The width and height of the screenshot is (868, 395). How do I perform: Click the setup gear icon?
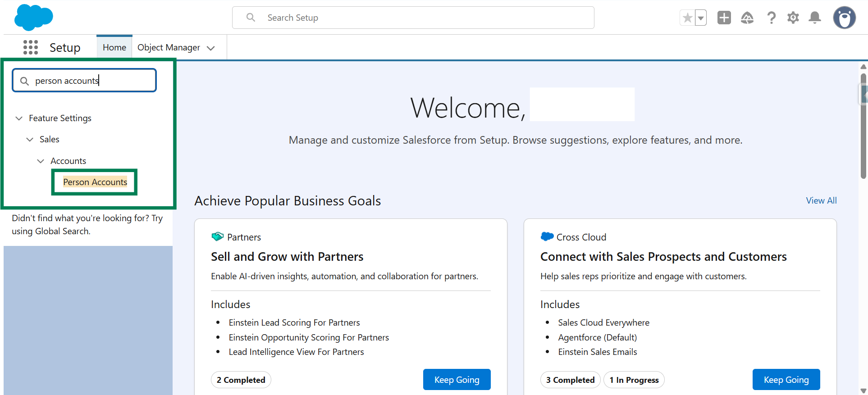[x=793, y=18]
